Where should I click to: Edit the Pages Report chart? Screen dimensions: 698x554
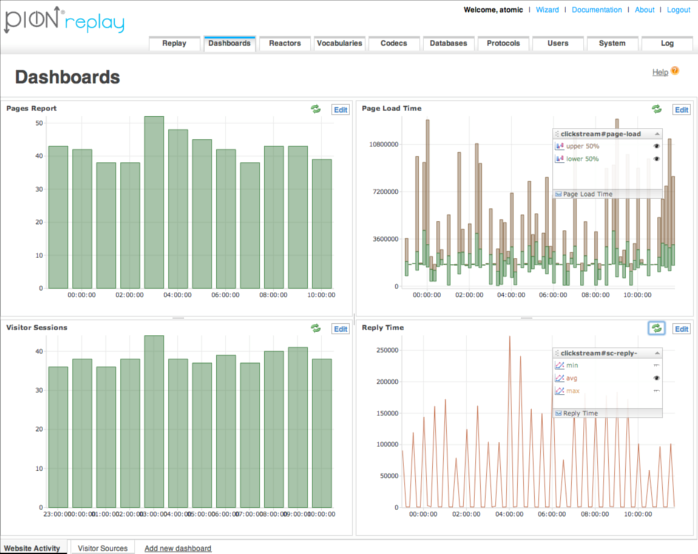[x=341, y=110]
